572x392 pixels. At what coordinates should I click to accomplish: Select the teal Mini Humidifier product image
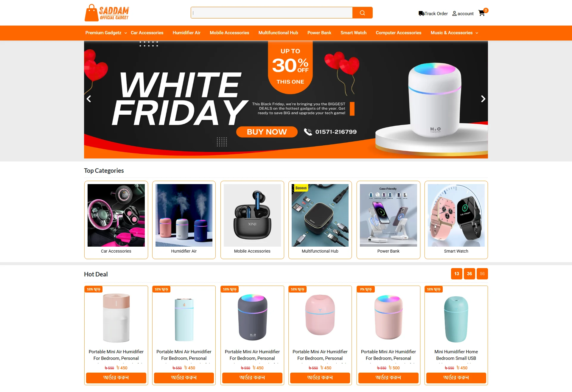tap(456, 319)
